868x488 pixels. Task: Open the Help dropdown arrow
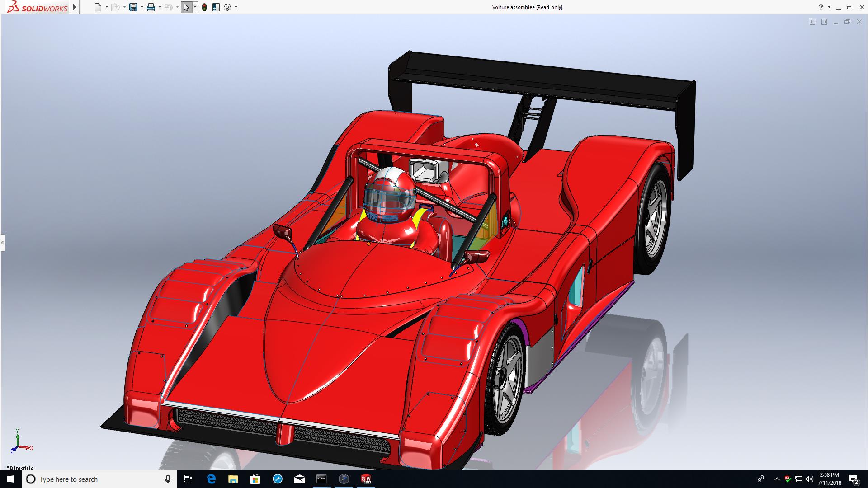click(x=829, y=7)
